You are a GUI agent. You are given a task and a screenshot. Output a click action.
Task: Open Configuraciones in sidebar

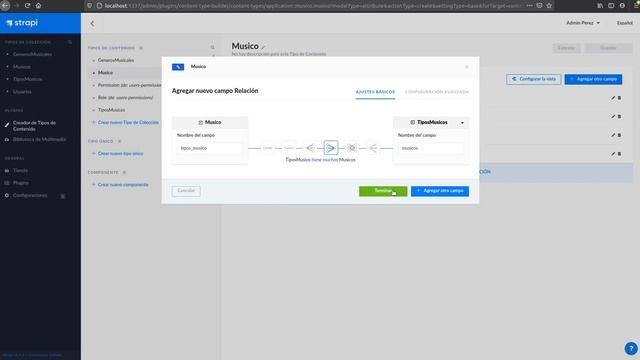[30, 196]
